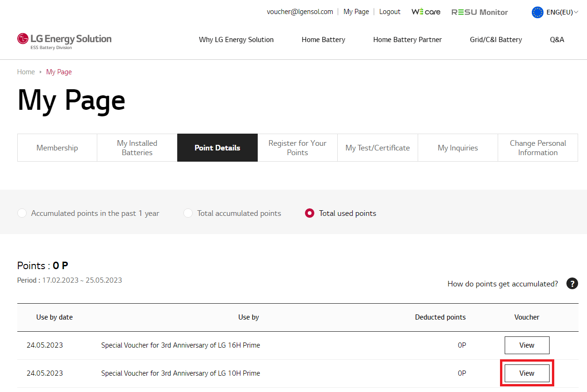Click the My Page link in header
This screenshot has height=392, width=587.
[x=356, y=12]
